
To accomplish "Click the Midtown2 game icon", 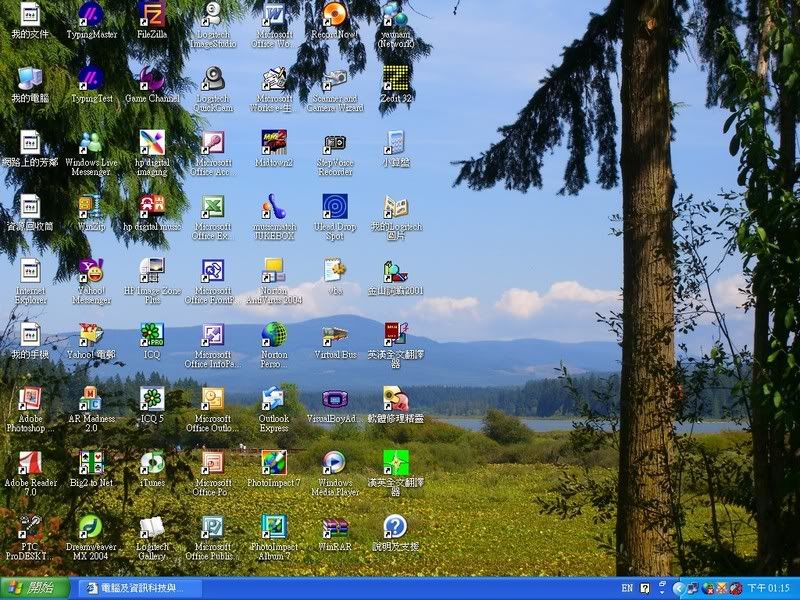I will pos(274,142).
